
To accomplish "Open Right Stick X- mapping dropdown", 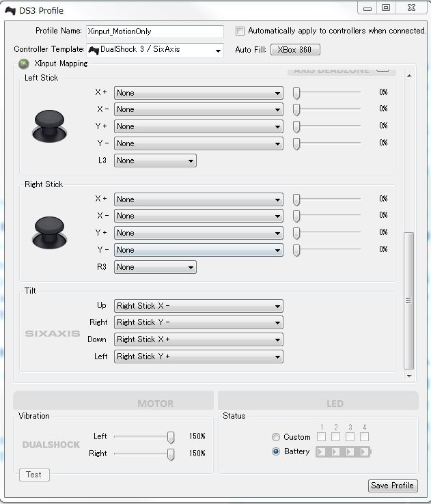I will click(x=199, y=216).
